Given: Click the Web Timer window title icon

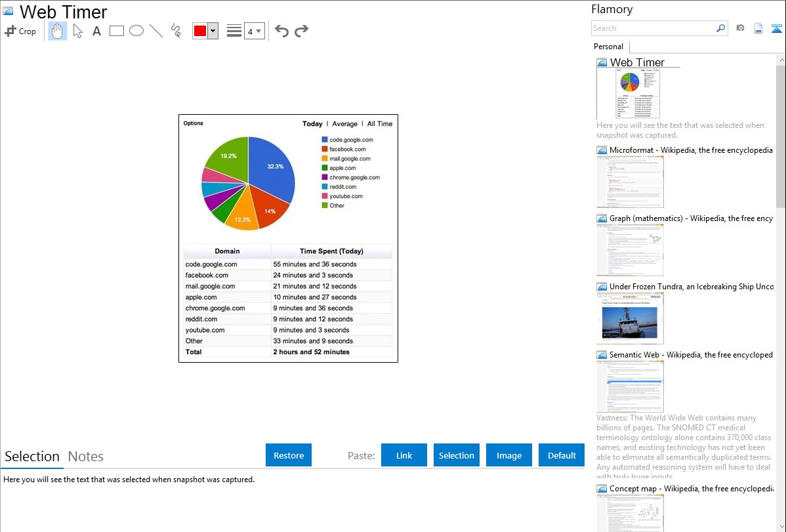Looking at the screenshot, I should click(x=8, y=11).
